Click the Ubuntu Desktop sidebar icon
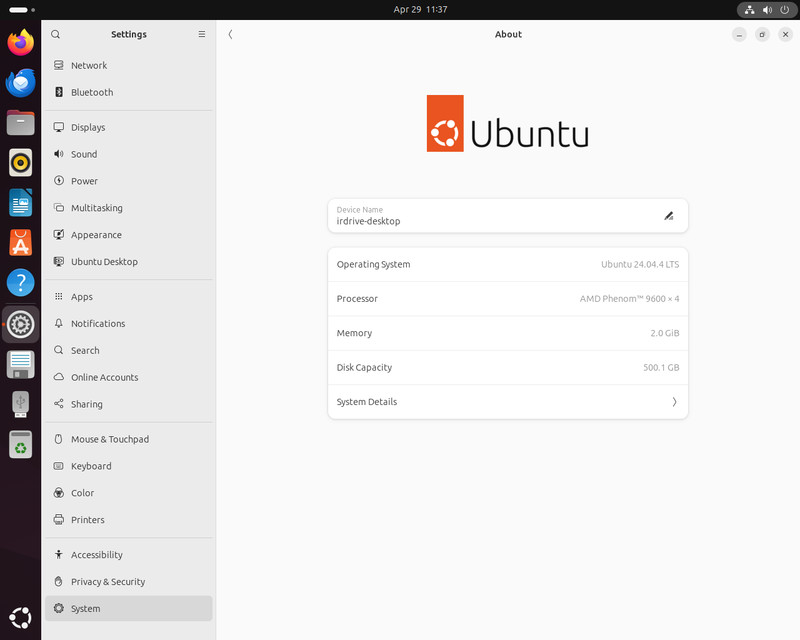This screenshot has width=800, height=640. click(x=59, y=261)
